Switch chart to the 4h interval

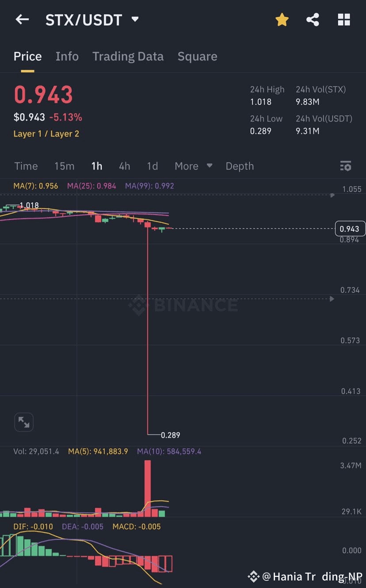tap(124, 166)
